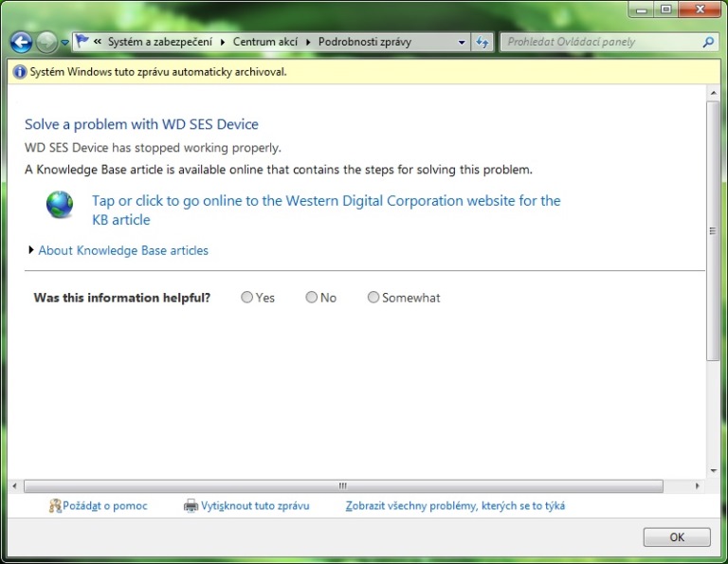Click the vertical scrollbar thumb
Image resolution: width=728 pixels, height=564 pixels.
click(713, 230)
